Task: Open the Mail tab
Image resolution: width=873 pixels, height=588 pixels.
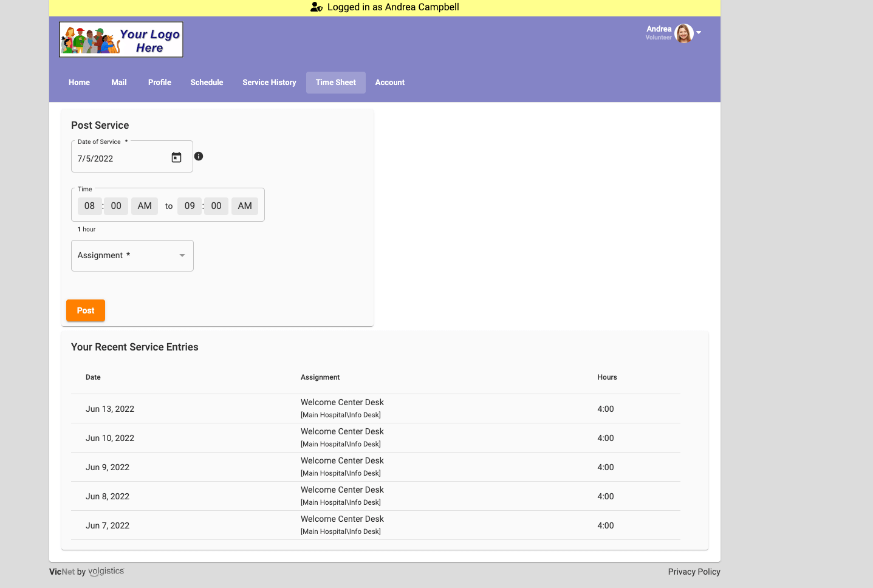Action: tap(118, 82)
